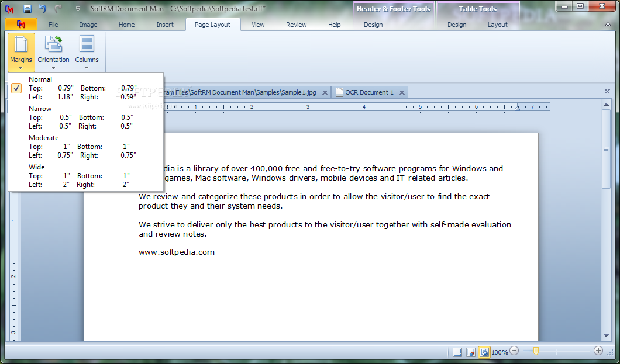This screenshot has width=620, height=364.
Task: Open the Customize Quick Access Toolbar dropdown
Action: [x=78, y=8]
